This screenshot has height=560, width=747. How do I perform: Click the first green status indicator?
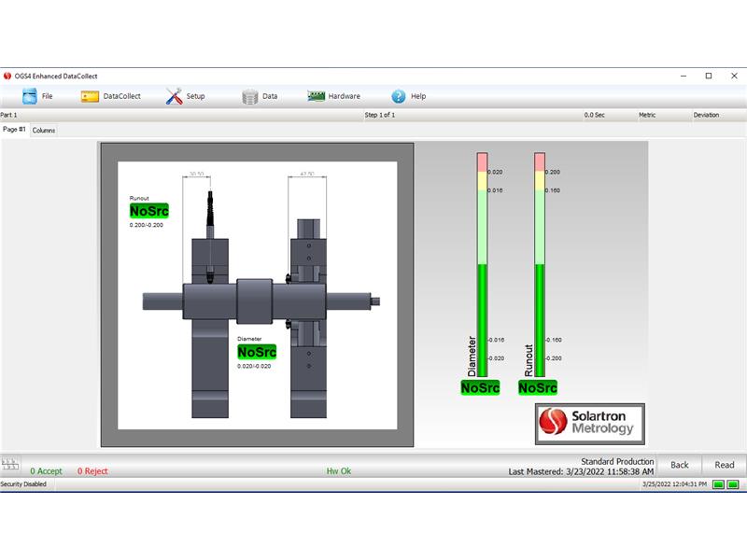(x=718, y=484)
